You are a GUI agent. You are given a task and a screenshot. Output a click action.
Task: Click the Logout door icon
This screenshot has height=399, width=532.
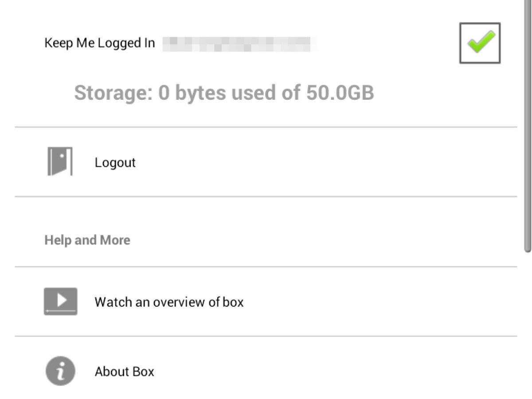click(60, 162)
